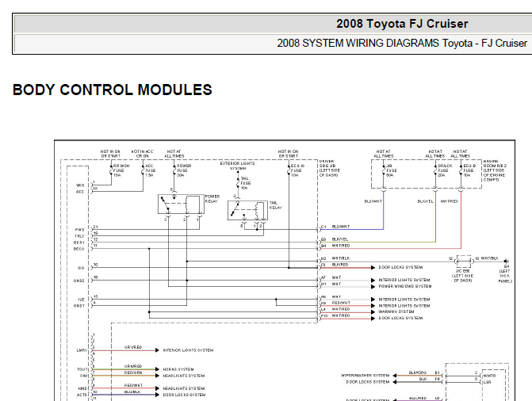Click 'INTERIOR LIGHTS SYSTEM' beside the RED/WHT wire
Viewport: 532px width, 401px height.
tap(404, 306)
